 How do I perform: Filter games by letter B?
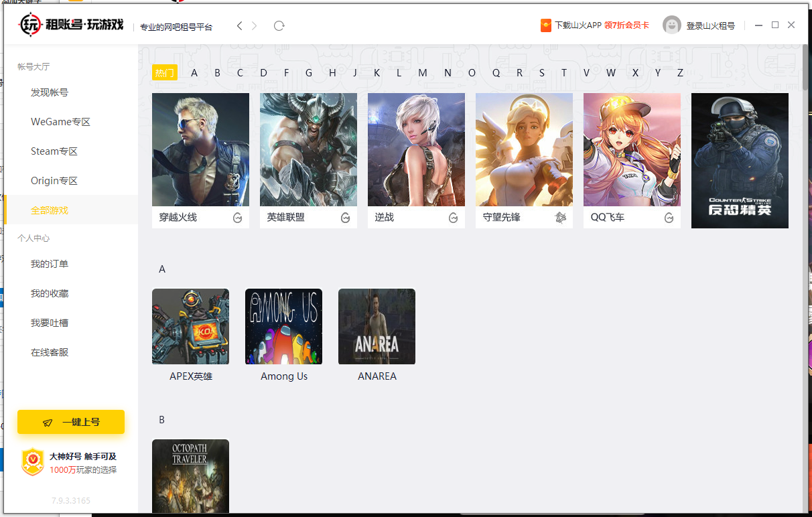click(x=217, y=73)
